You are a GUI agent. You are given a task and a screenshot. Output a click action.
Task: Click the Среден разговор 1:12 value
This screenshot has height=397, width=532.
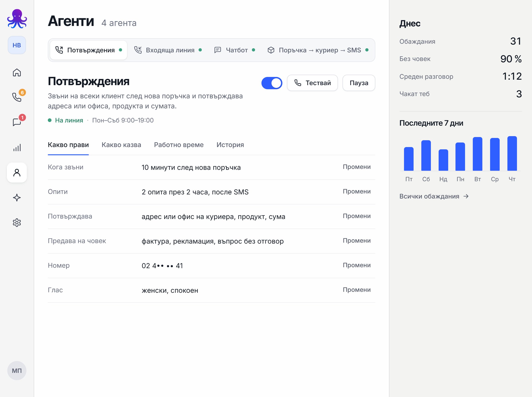coord(512,76)
